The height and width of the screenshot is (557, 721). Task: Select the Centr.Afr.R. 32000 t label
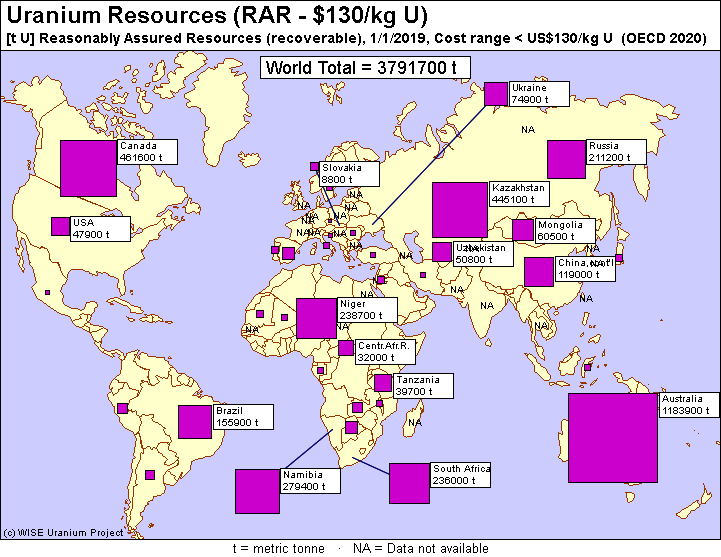[385, 352]
